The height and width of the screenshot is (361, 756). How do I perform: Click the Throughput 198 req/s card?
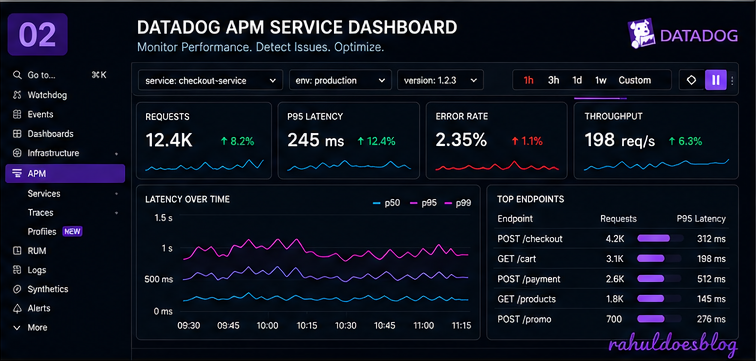[x=656, y=140]
